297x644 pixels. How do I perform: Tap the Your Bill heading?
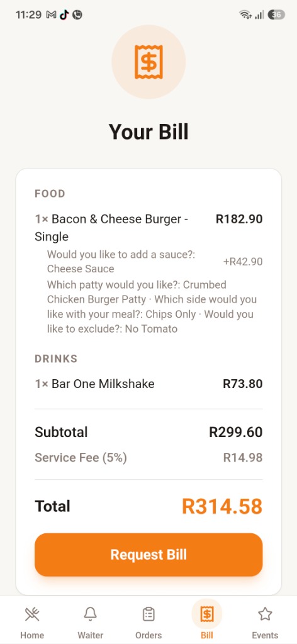point(148,131)
